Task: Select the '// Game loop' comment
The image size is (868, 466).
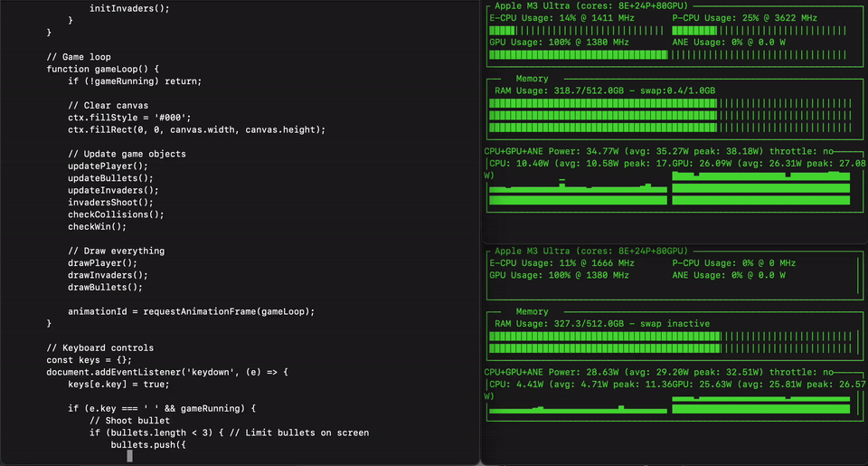Action: (79, 57)
